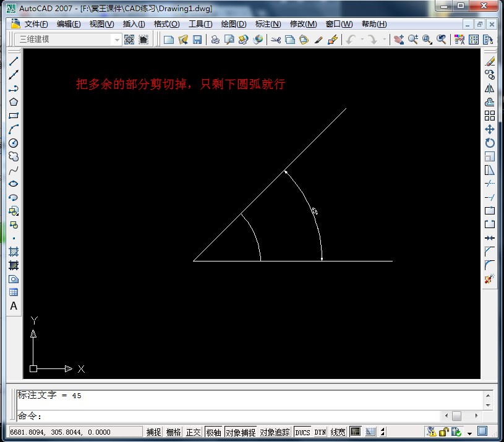Image resolution: width=504 pixels, height=442 pixels.
Task: Toggle 极轴 polar tracking
Action: coord(214,432)
